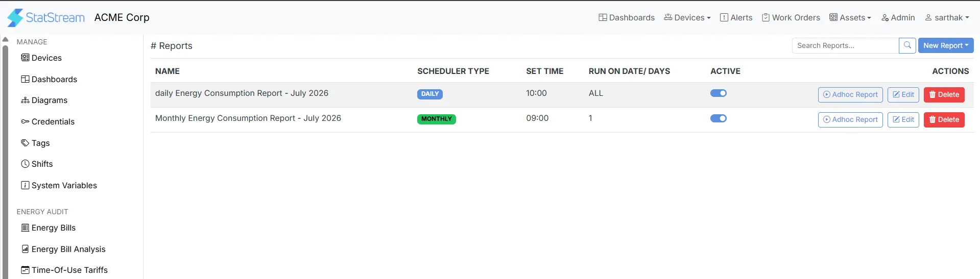
Task: Open Diagrams from the sidebar
Action: pyautogui.click(x=44, y=100)
